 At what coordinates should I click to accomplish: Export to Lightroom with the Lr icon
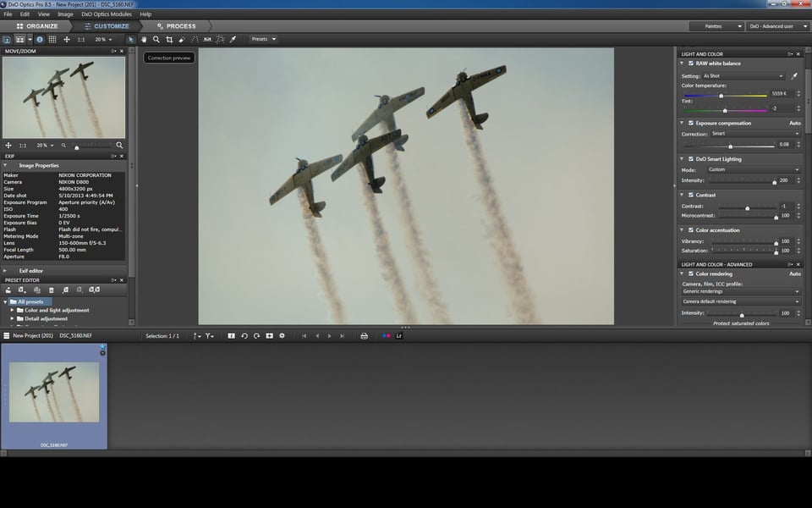(x=398, y=336)
